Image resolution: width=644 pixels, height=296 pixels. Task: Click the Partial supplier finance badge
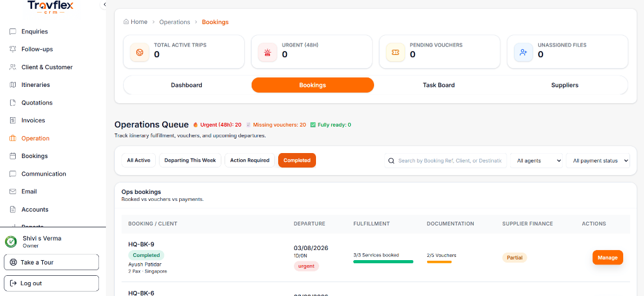(515, 258)
